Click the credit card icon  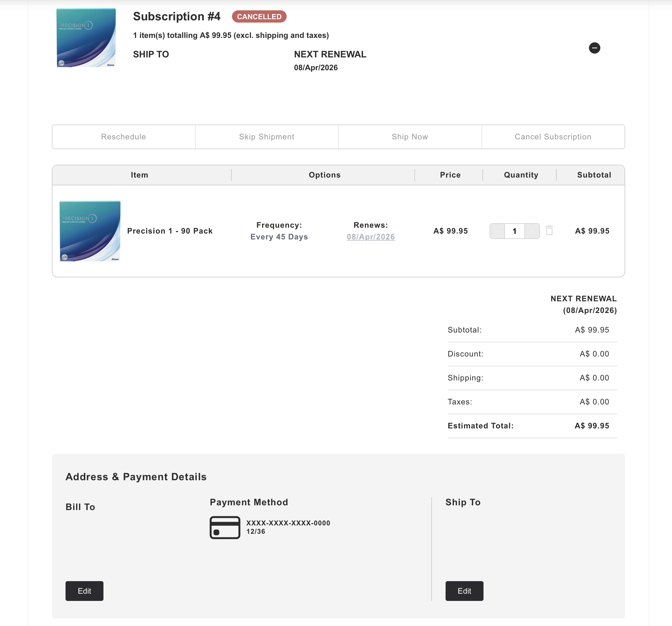225,527
